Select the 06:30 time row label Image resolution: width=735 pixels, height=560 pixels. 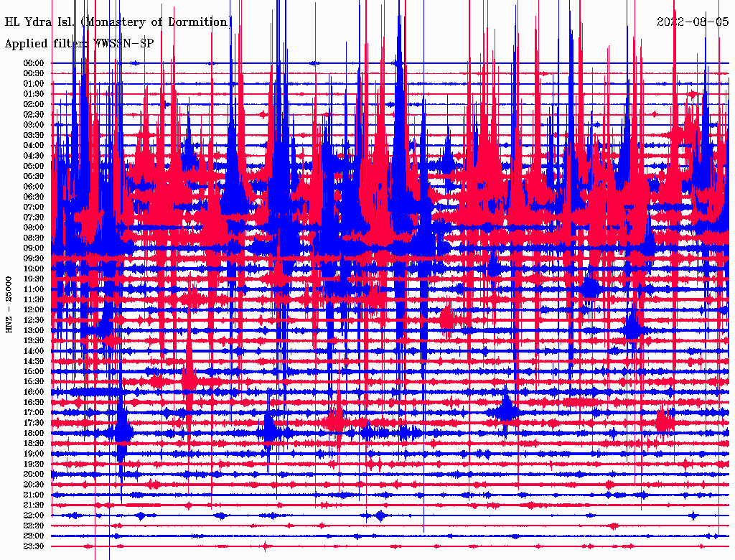(34, 197)
